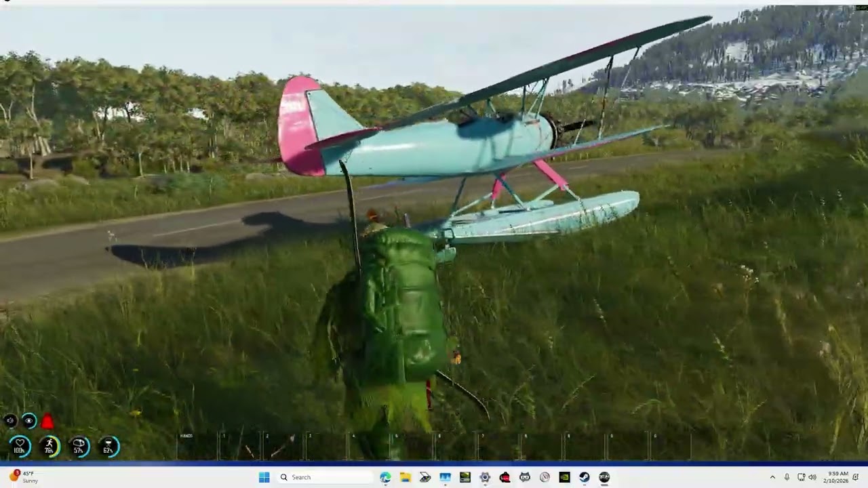The width and height of the screenshot is (868, 488).
Task: Open the volume speaker tray icon
Action: point(812,477)
